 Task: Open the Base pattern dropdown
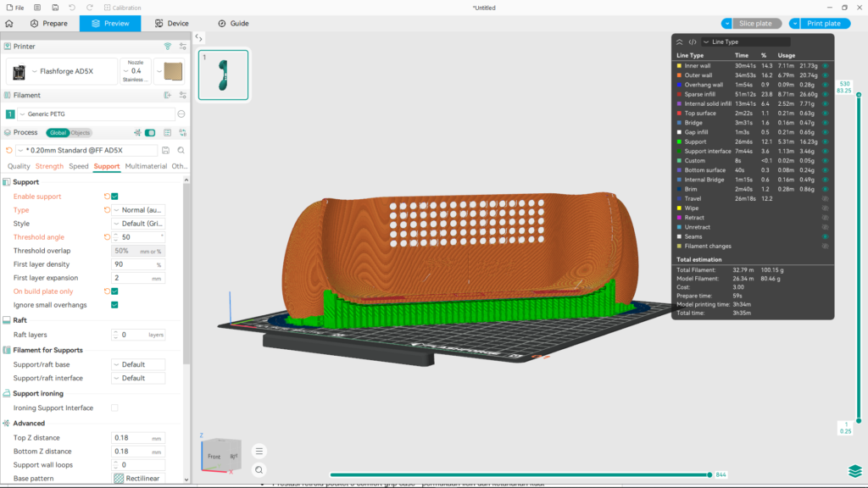(138, 478)
